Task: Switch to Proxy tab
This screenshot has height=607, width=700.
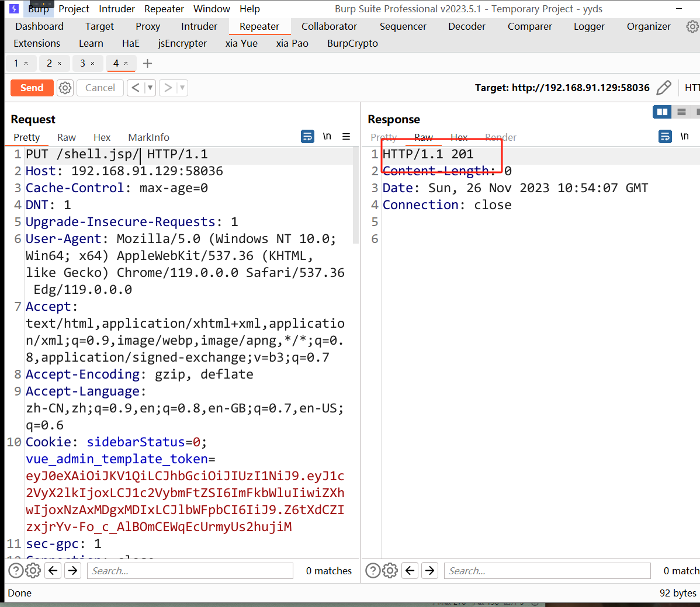Action: 148,27
